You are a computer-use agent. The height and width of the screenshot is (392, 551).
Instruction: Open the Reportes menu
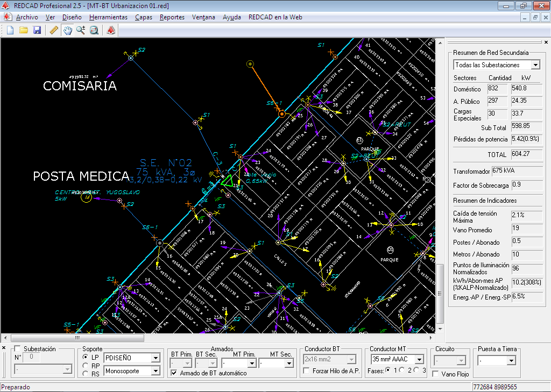click(x=172, y=17)
